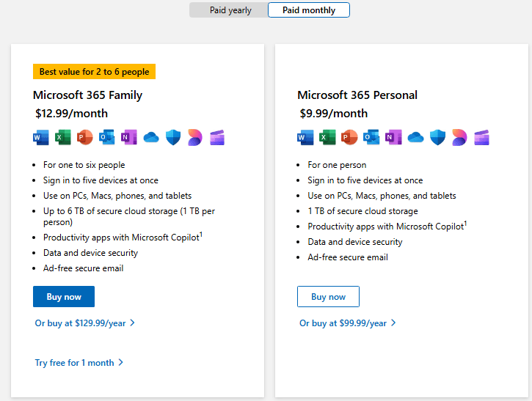Click the Designer icon in the Personal plan
Image resolution: width=532 pixels, height=401 pixels.
(459, 138)
